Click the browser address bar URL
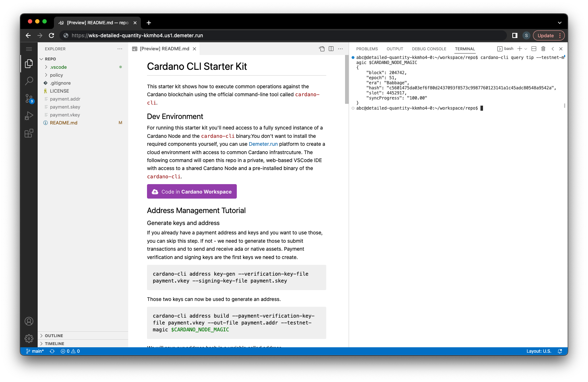 point(137,35)
